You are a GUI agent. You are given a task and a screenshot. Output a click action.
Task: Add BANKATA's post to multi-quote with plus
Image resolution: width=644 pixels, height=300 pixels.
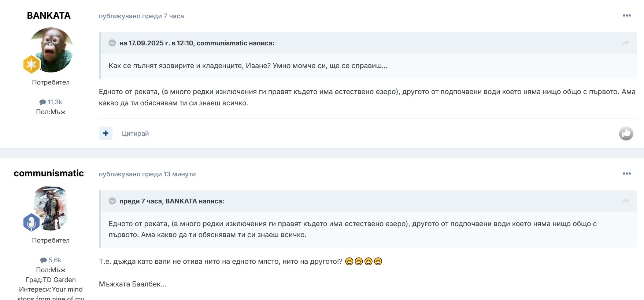pos(106,133)
